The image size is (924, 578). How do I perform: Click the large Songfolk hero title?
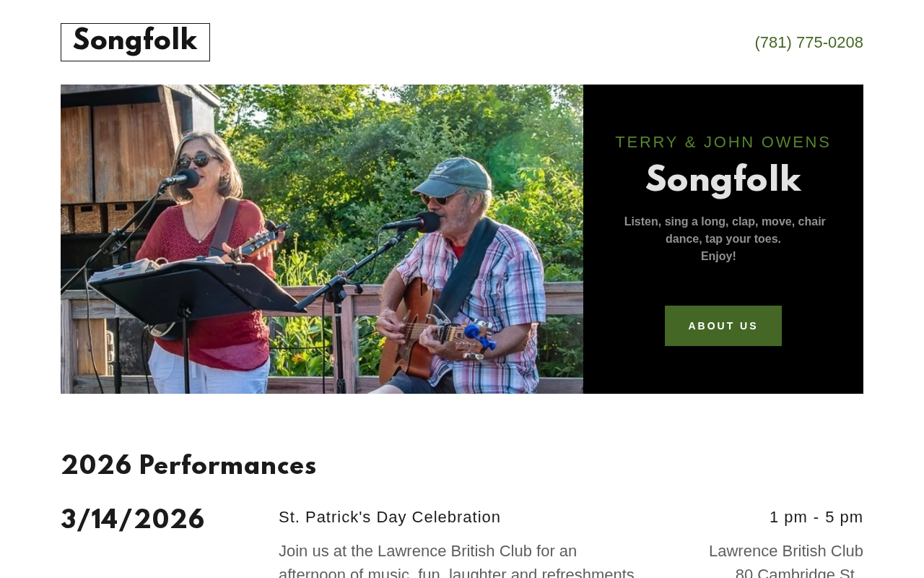point(723,181)
